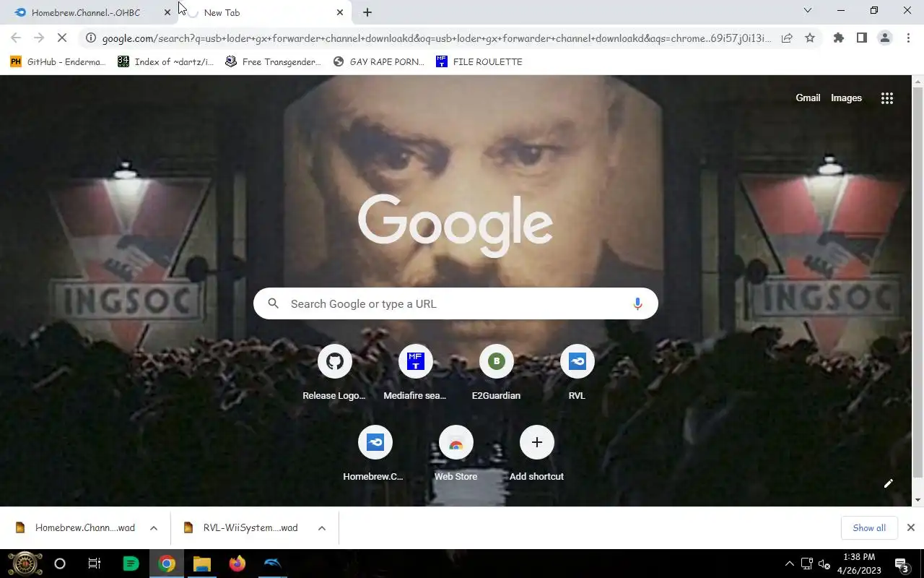The image size is (924, 578).
Task: Stop loading the page
Action: pyautogui.click(x=62, y=38)
